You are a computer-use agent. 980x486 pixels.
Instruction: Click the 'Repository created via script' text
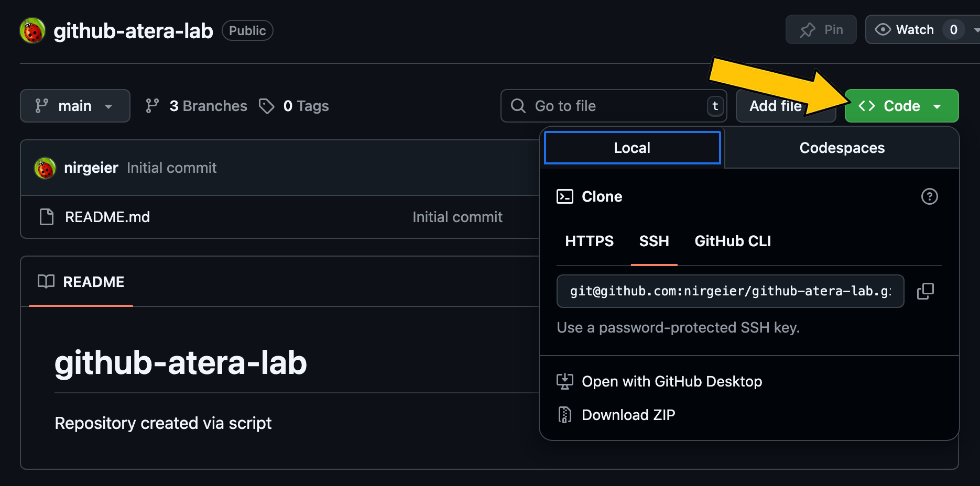pos(163,423)
